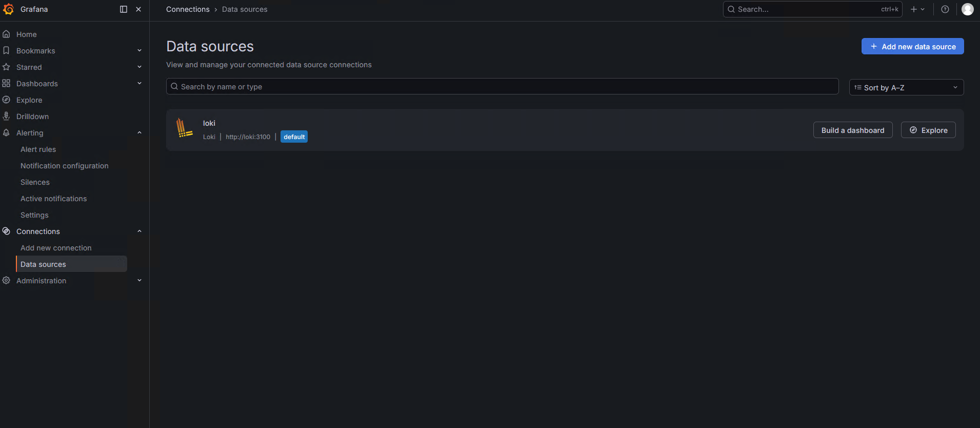Open Active notifications
Screen dimensions: 980x428
(53, 199)
